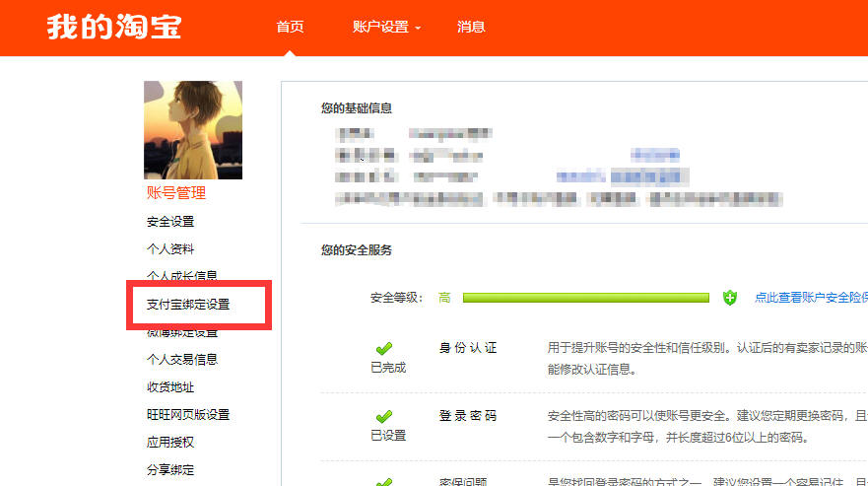
Task: Open 安全设置 in sidebar
Action: [x=169, y=222]
